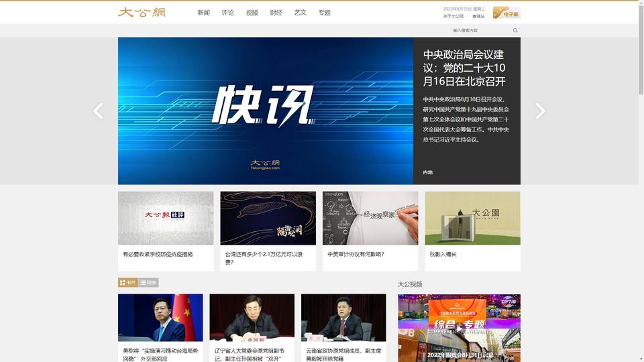Open the 隔海观澜 thumbnail
This screenshot has width=644, height=362.
coord(268,218)
